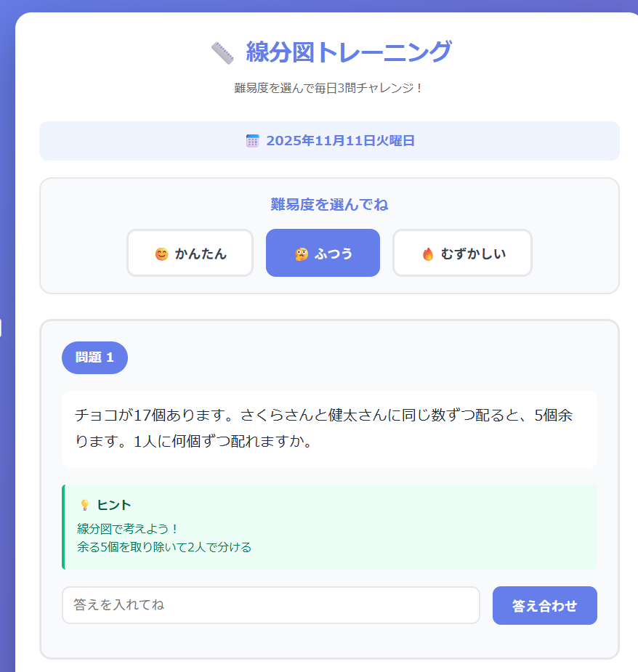Click the lightbulb icon in the hint box

coord(85,504)
